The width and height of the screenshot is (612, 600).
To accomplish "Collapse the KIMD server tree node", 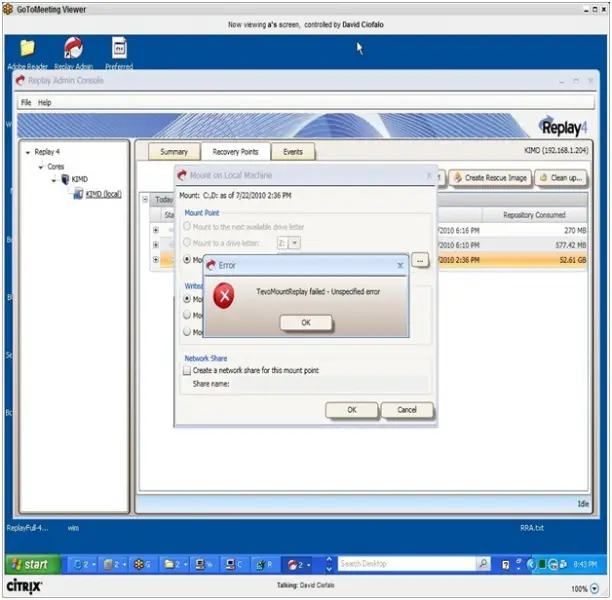I will click(x=54, y=180).
